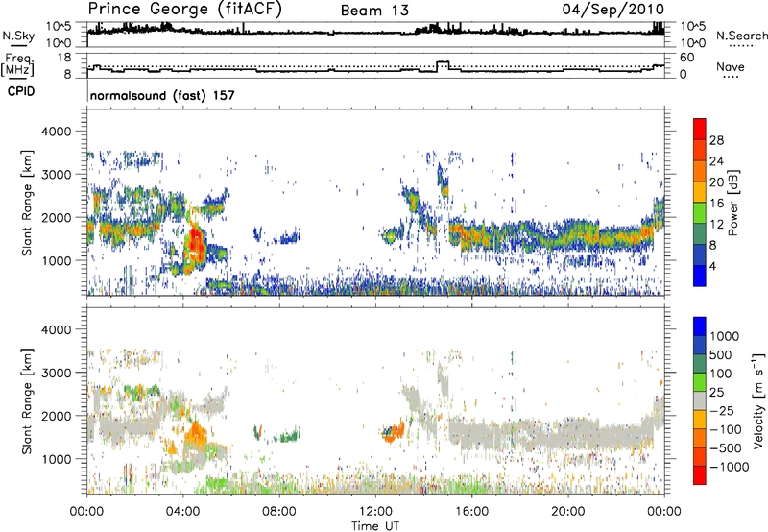Screen dimensions: 768x532
Task: Click the 'Slant Range [km]' label of velocity panel
Action: (x=27, y=401)
